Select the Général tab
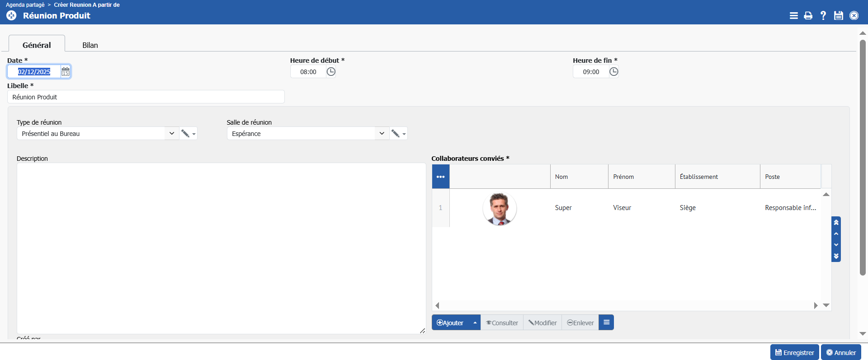The image size is (868, 360). (x=37, y=45)
